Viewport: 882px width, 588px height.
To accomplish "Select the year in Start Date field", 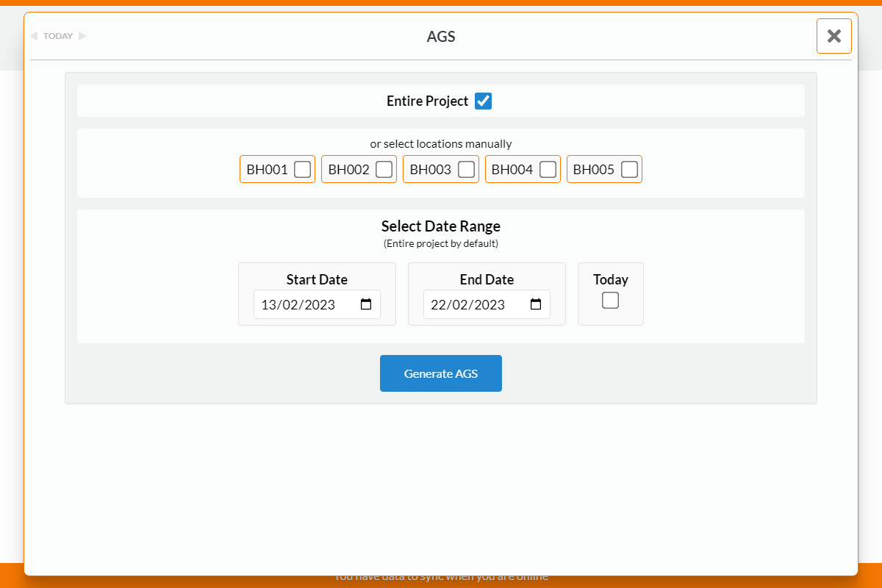I will click(320, 305).
